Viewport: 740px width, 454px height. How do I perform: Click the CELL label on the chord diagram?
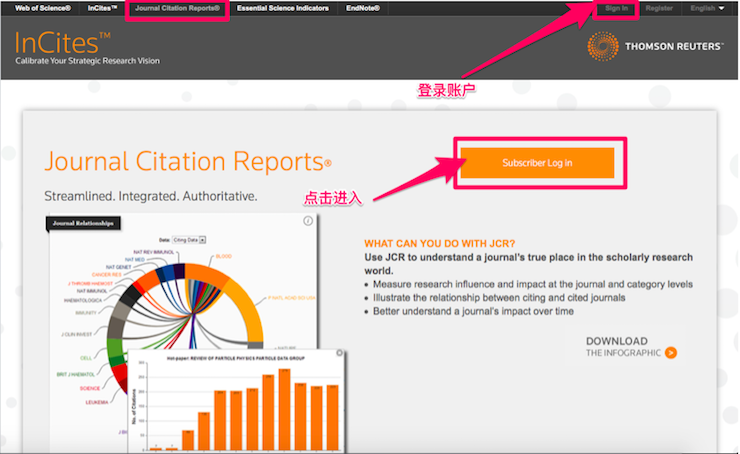86,358
